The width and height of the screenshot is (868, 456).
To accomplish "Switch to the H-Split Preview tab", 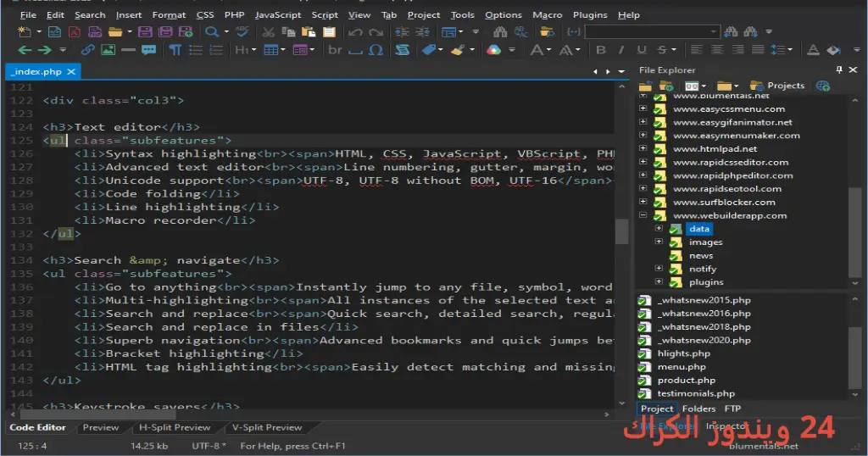I will [x=175, y=427].
